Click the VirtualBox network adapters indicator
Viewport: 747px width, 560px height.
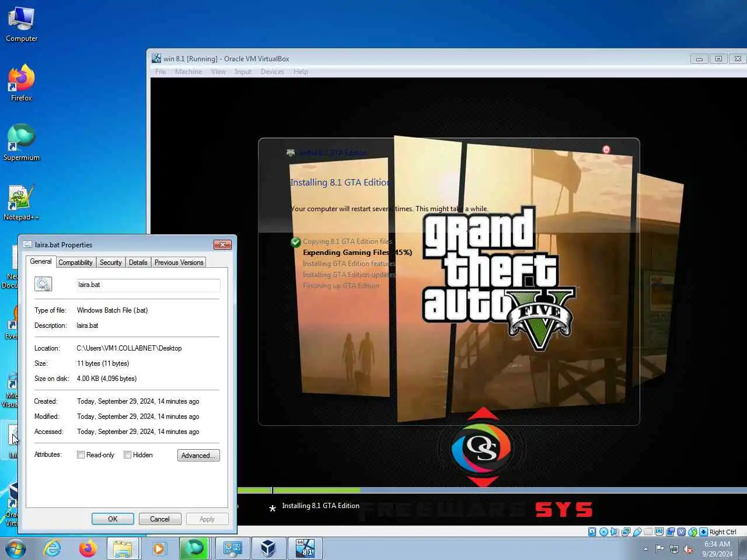[x=626, y=531]
